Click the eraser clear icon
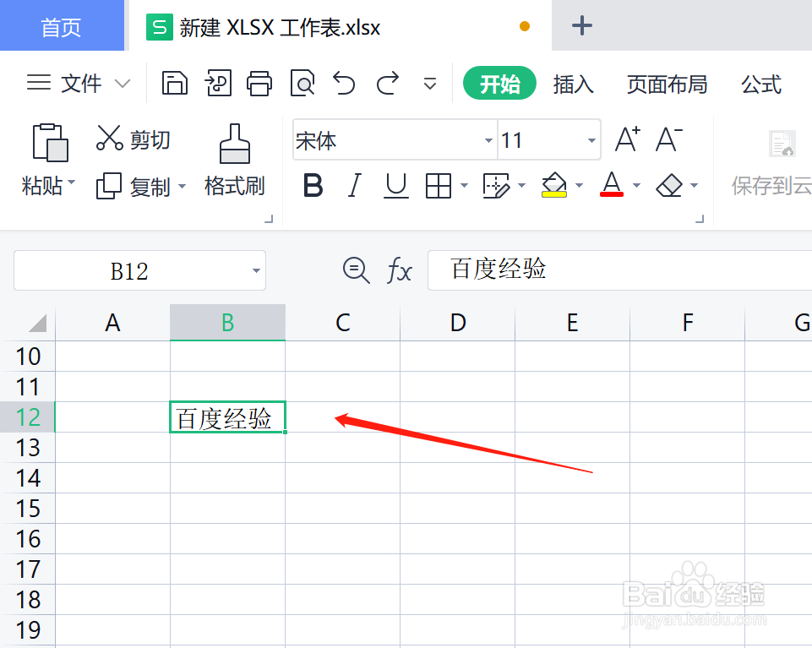This screenshot has width=812, height=648. [x=669, y=185]
